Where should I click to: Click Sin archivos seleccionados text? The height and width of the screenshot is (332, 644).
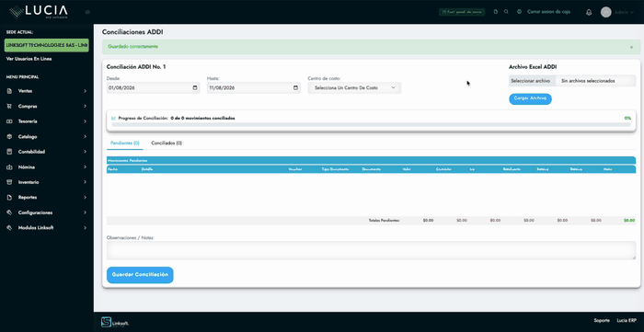pos(588,81)
